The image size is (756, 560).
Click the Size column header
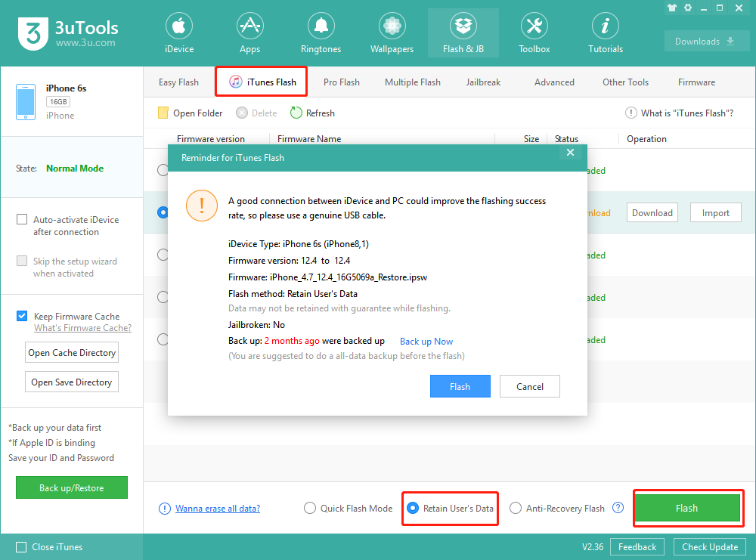click(x=531, y=139)
